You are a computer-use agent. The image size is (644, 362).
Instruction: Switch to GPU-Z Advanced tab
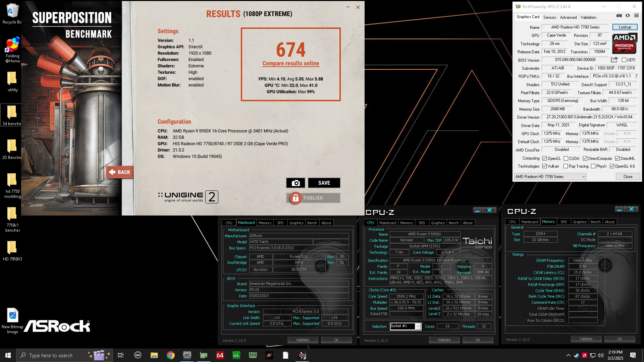569,17
